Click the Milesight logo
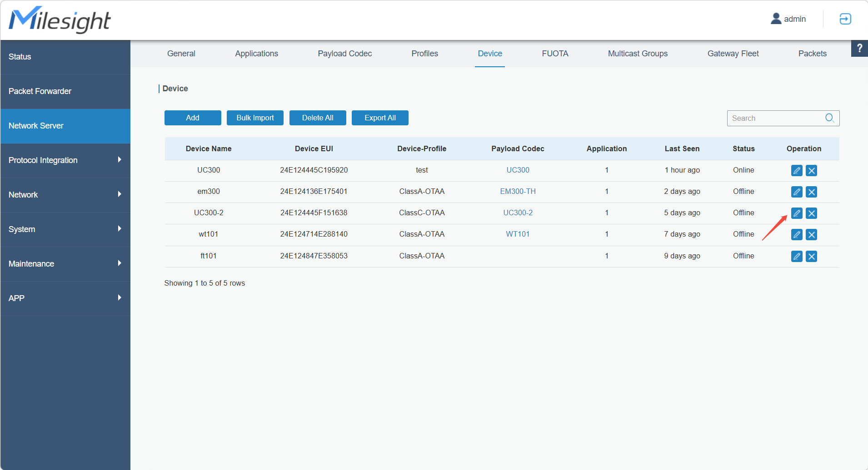The height and width of the screenshot is (470, 868). pyautogui.click(x=60, y=20)
